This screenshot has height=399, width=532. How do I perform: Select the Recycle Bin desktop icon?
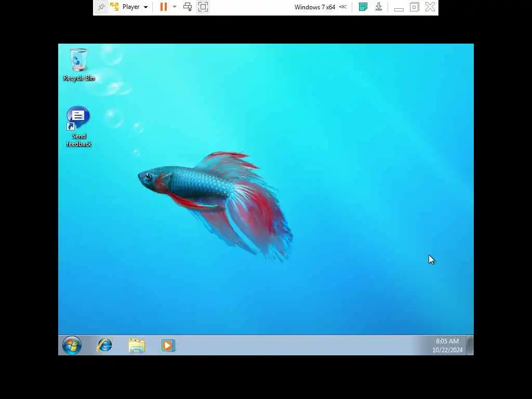[79, 65]
